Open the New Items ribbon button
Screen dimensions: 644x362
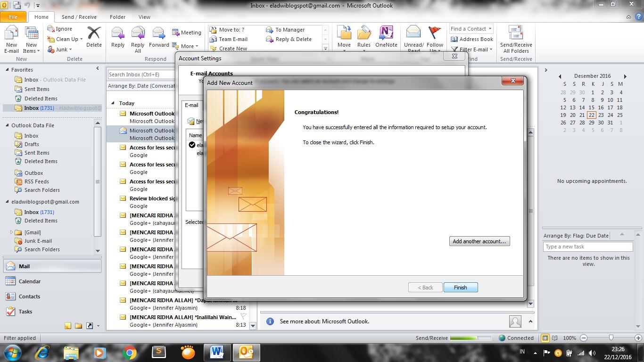pyautogui.click(x=32, y=40)
